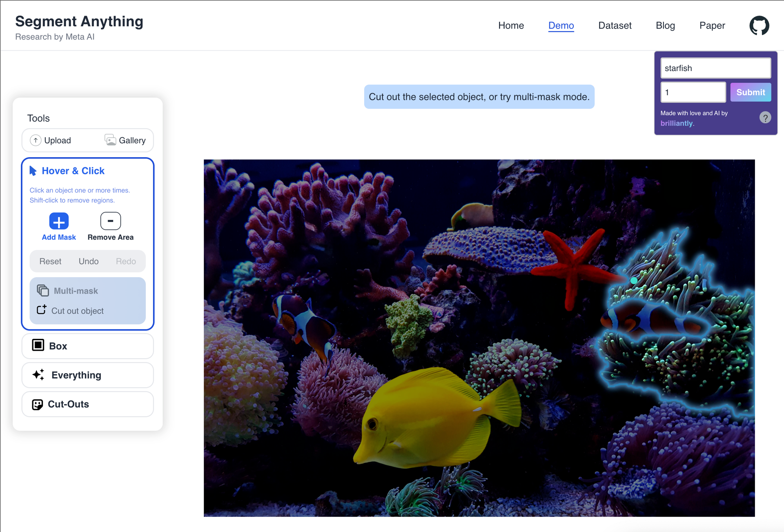Click Cut out object

coord(70,311)
